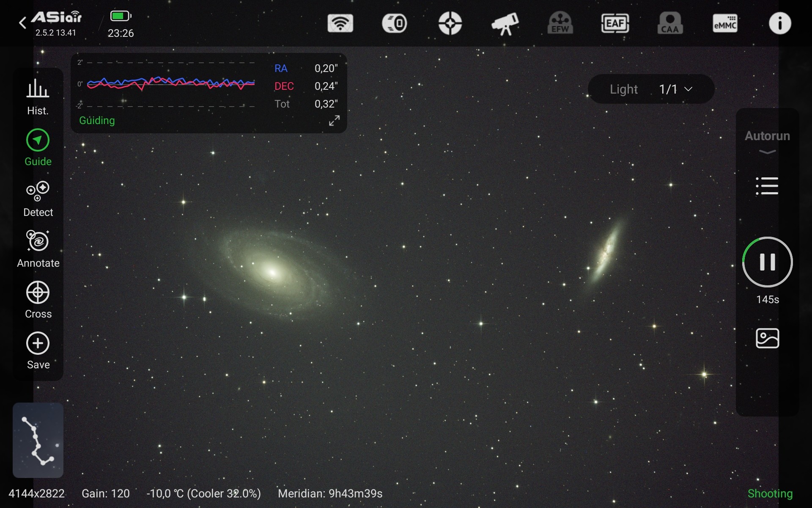
Task: Click the cooler temperature status text
Action: [203, 494]
